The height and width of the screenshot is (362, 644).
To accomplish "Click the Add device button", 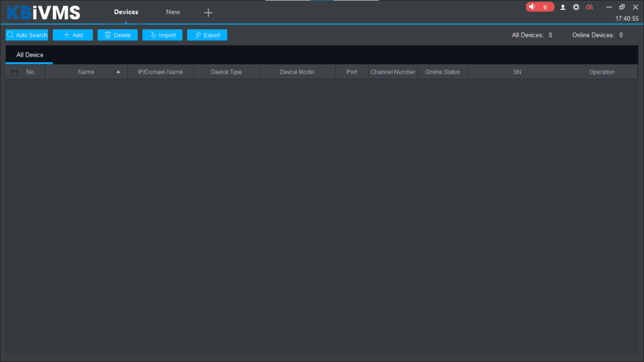I will click(73, 35).
